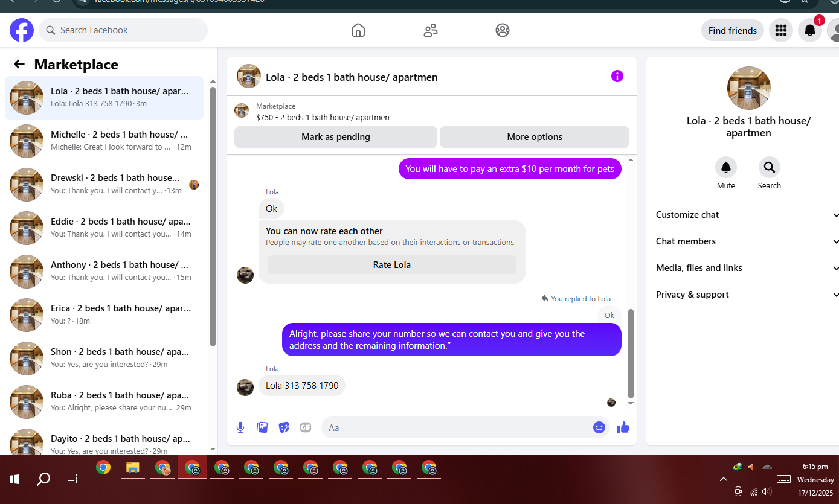Screen dimensions: 839x504
Task: Send a voice clip with microphone icon
Action: [x=240, y=427]
